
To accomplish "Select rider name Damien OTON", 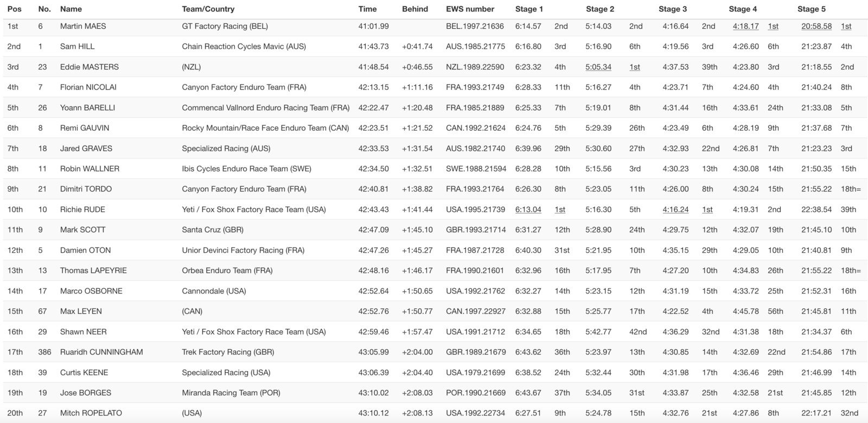I will click(85, 250).
